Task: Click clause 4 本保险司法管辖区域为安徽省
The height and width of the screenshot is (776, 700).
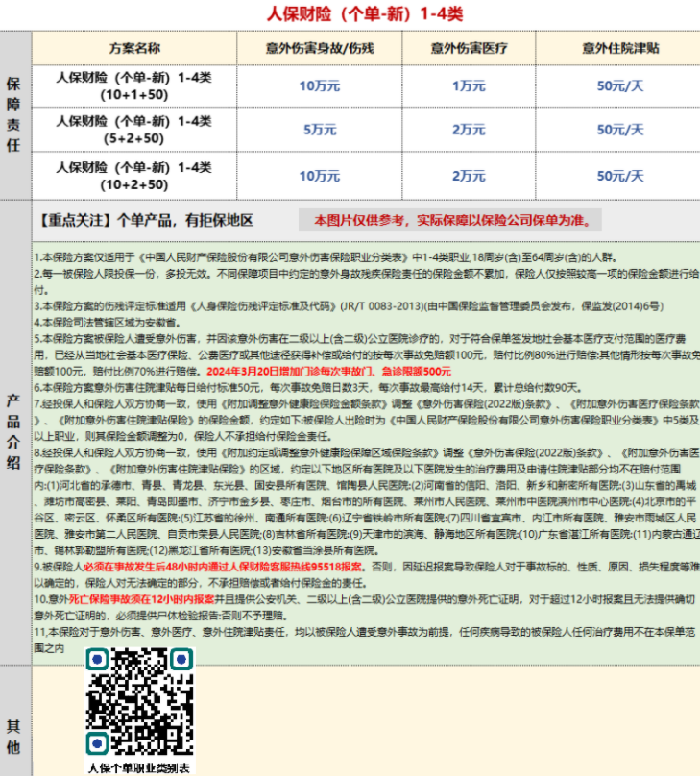Action: pyautogui.click(x=108, y=323)
